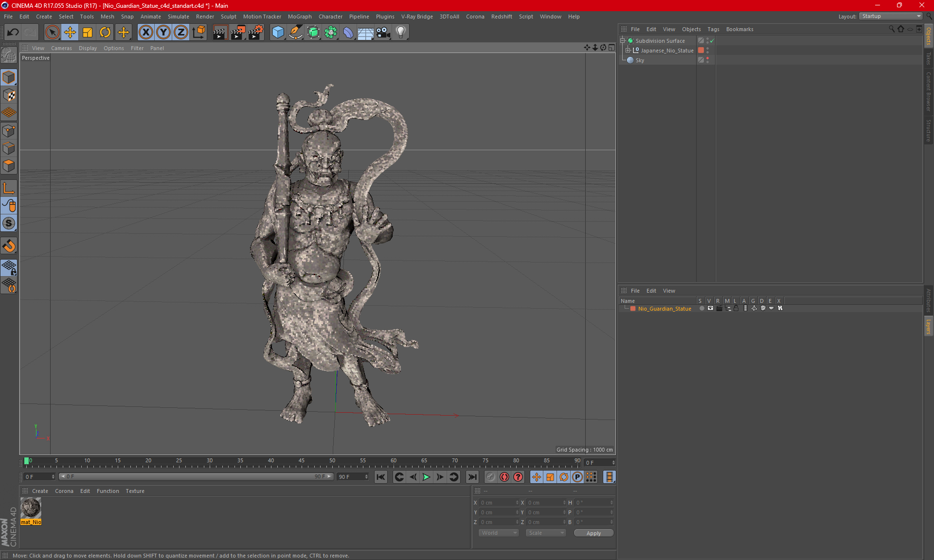Screen dimensions: 934x560
Task: Toggle Z axis lock
Action: click(x=181, y=33)
